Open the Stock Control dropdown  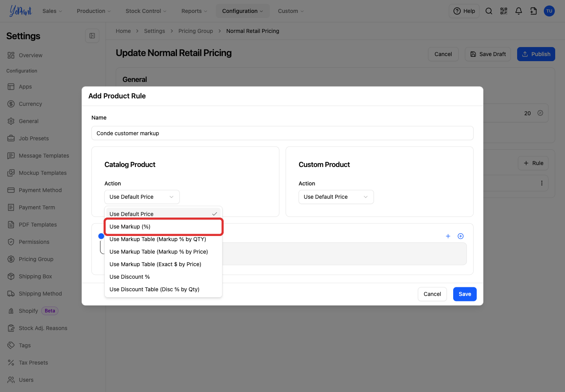tap(146, 11)
